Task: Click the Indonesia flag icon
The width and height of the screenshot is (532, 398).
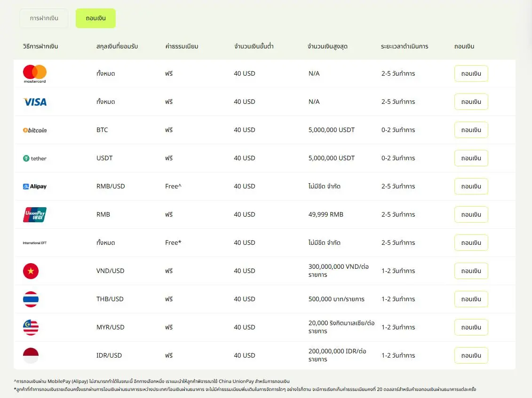Action: pos(31,355)
